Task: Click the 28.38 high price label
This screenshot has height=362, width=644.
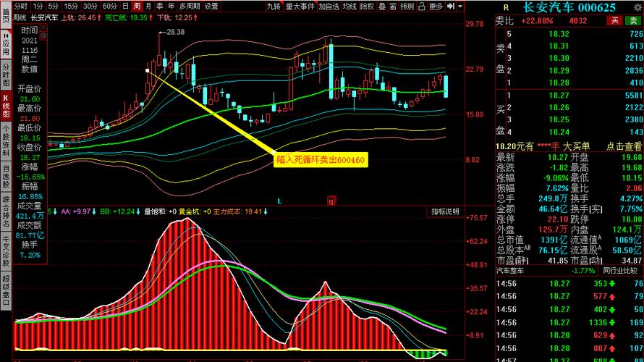Action: pyautogui.click(x=175, y=32)
